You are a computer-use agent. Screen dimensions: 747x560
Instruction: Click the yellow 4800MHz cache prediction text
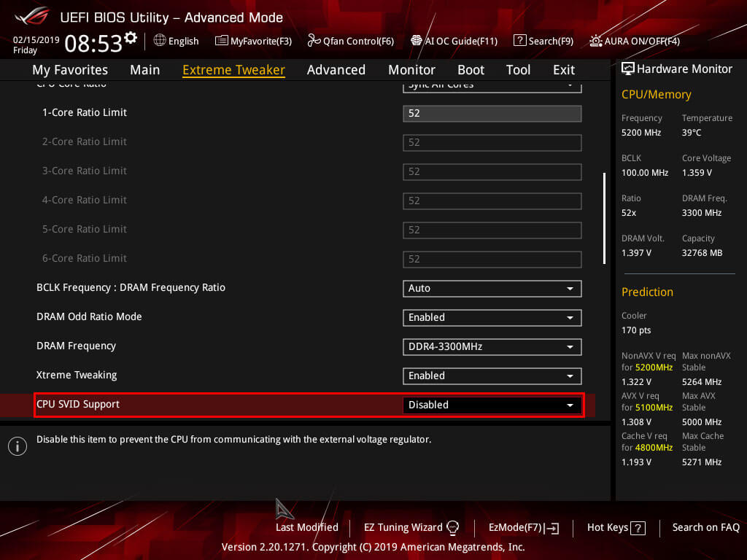[654, 448]
